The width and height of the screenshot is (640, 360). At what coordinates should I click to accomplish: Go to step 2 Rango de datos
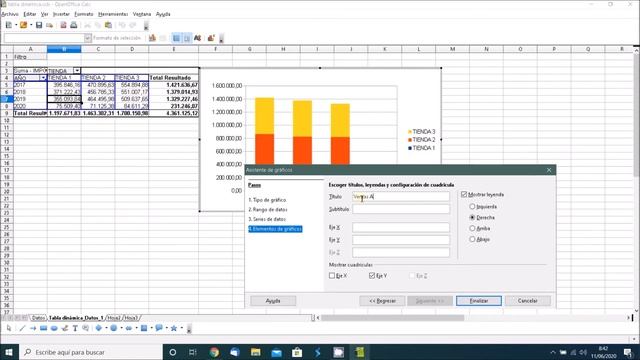pos(268,209)
